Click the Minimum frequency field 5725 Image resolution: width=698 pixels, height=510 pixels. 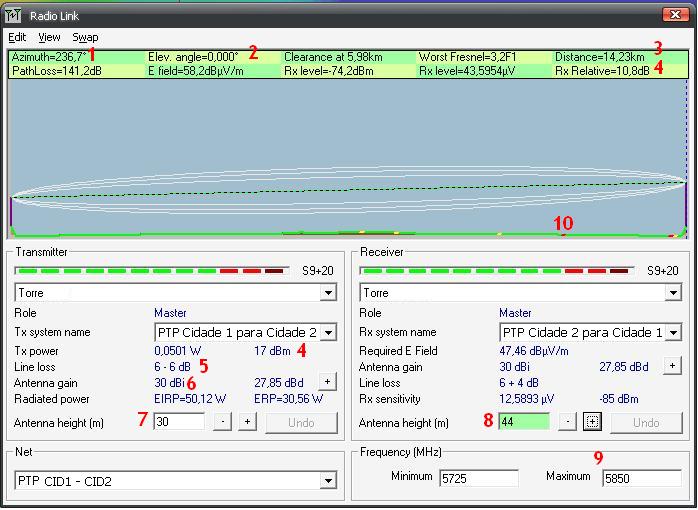[x=479, y=478]
